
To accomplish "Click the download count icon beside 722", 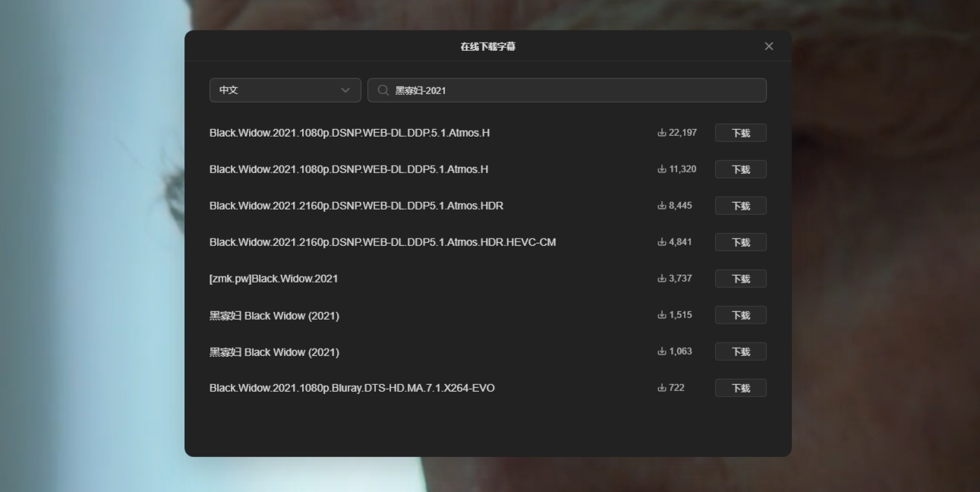I will pyautogui.click(x=662, y=388).
